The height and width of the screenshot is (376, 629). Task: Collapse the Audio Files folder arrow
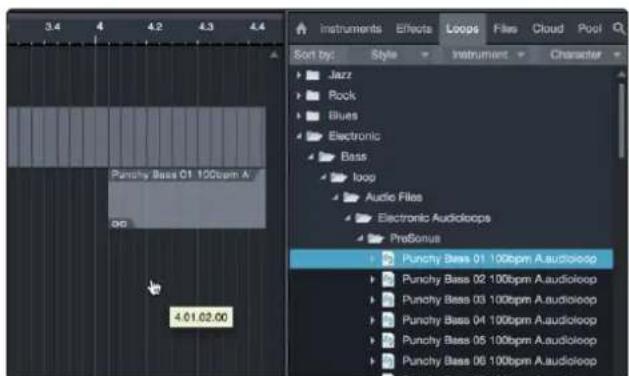(336, 197)
